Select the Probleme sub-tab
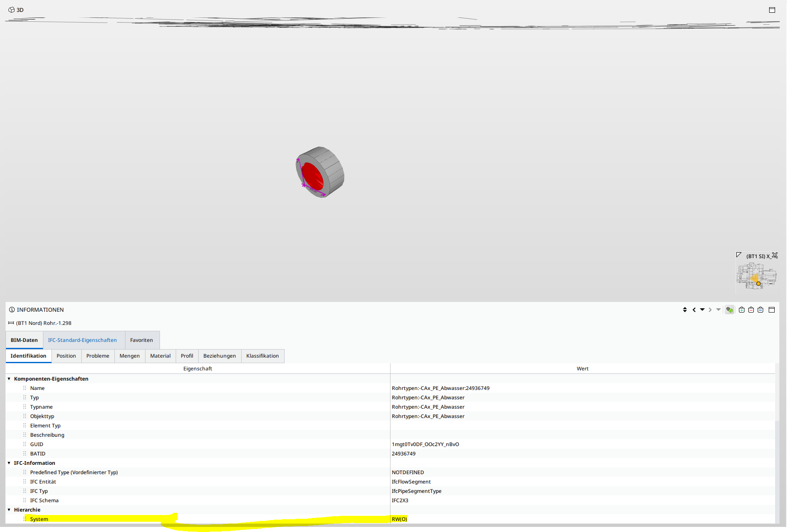The height and width of the screenshot is (532, 787). pos(98,356)
